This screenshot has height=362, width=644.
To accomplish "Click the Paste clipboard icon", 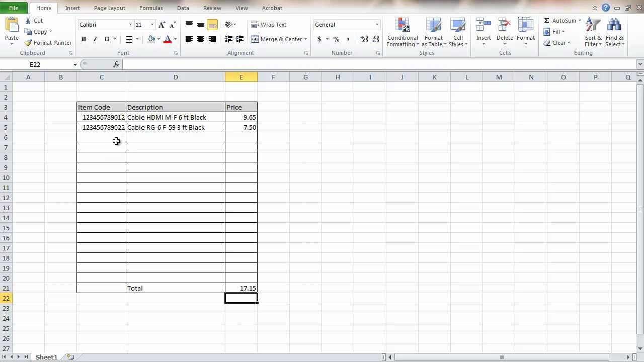I will click(12, 25).
